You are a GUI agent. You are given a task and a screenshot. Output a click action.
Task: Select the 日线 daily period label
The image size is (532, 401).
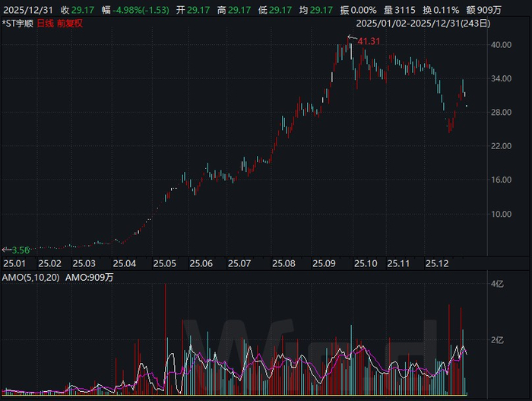click(x=45, y=24)
